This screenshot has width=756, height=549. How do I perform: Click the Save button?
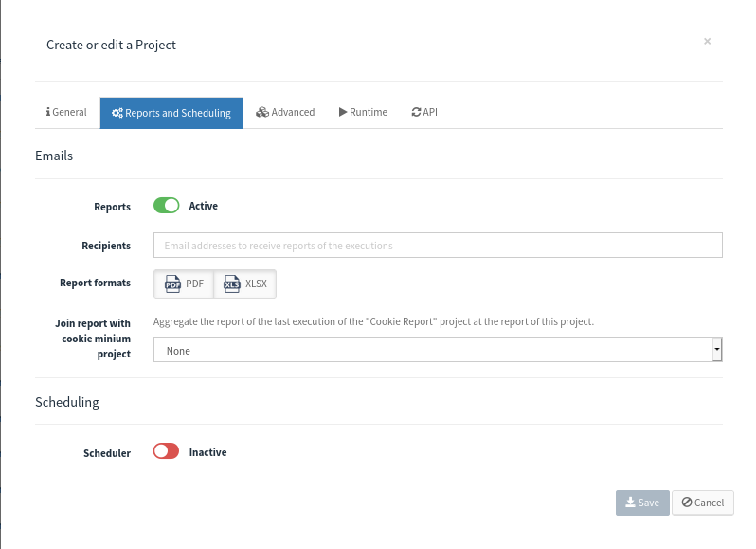point(642,503)
